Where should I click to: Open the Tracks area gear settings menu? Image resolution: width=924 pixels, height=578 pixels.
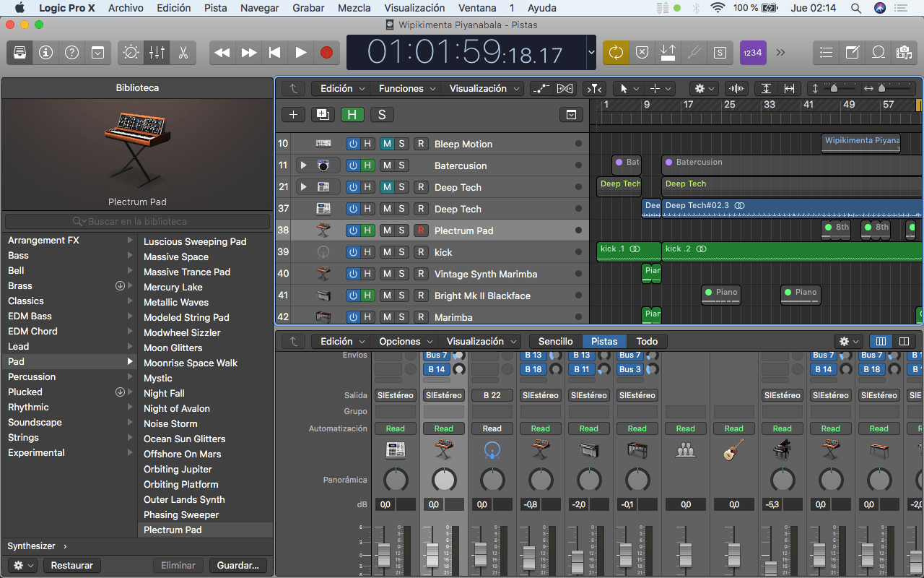(x=704, y=88)
